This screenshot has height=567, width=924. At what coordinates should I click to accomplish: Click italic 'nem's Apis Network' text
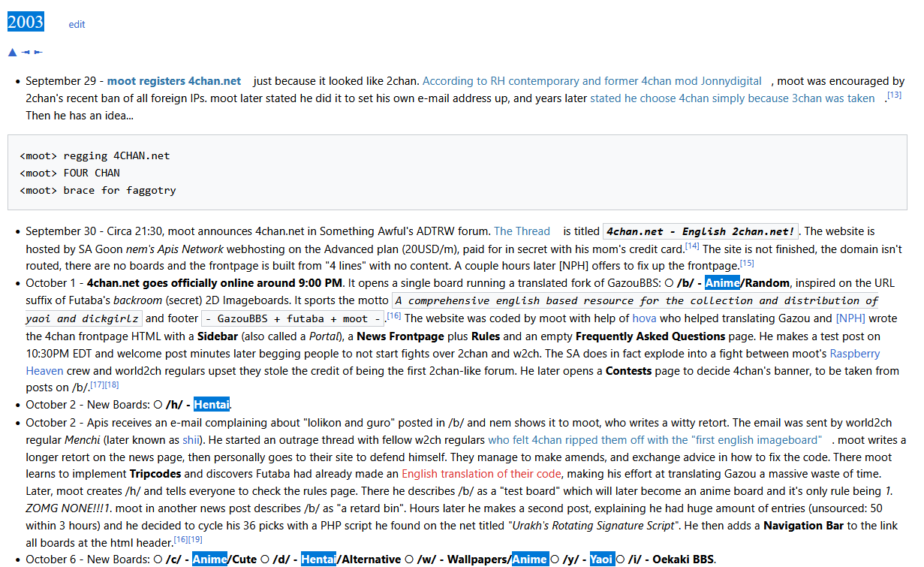click(x=173, y=249)
